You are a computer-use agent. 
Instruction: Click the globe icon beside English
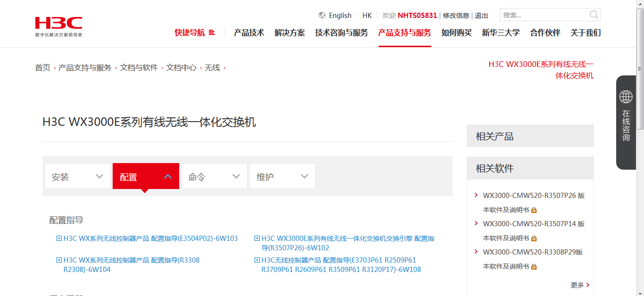click(x=322, y=15)
